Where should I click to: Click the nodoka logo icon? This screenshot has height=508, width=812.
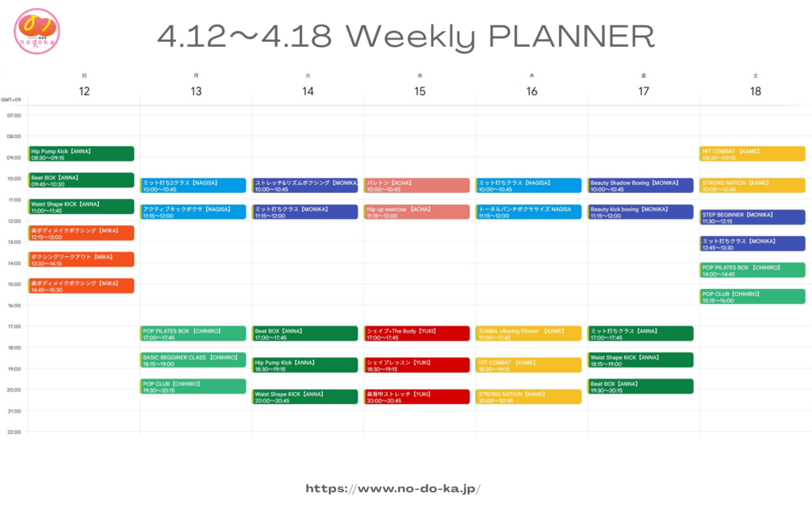point(37,32)
